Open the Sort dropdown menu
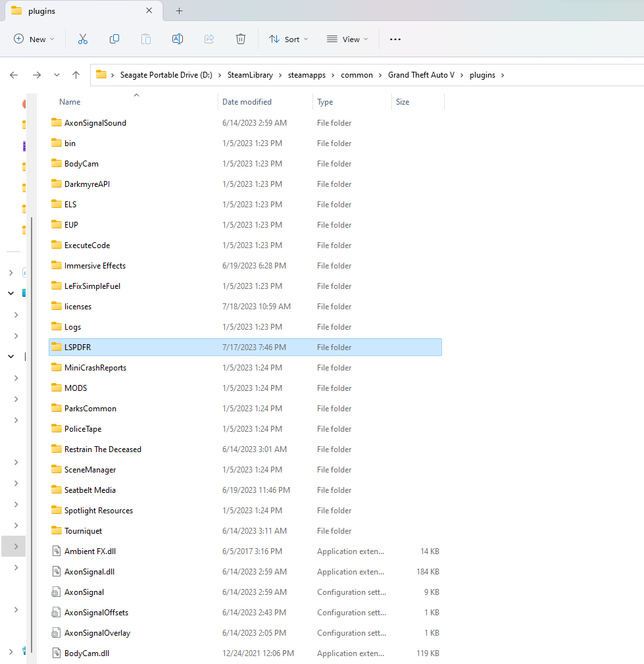 tap(288, 39)
